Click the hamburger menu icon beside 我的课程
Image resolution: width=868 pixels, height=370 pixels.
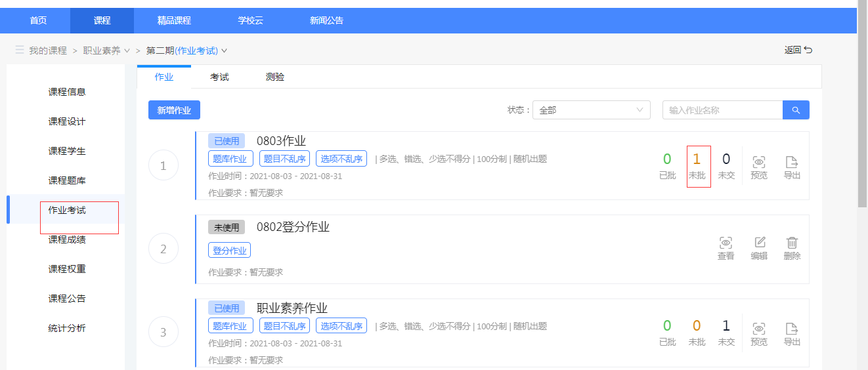[20, 50]
